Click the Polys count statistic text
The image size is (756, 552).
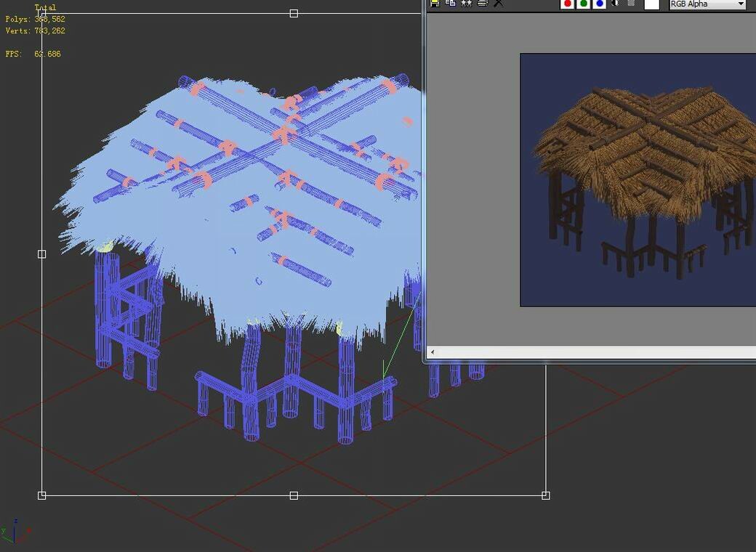pos(35,20)
